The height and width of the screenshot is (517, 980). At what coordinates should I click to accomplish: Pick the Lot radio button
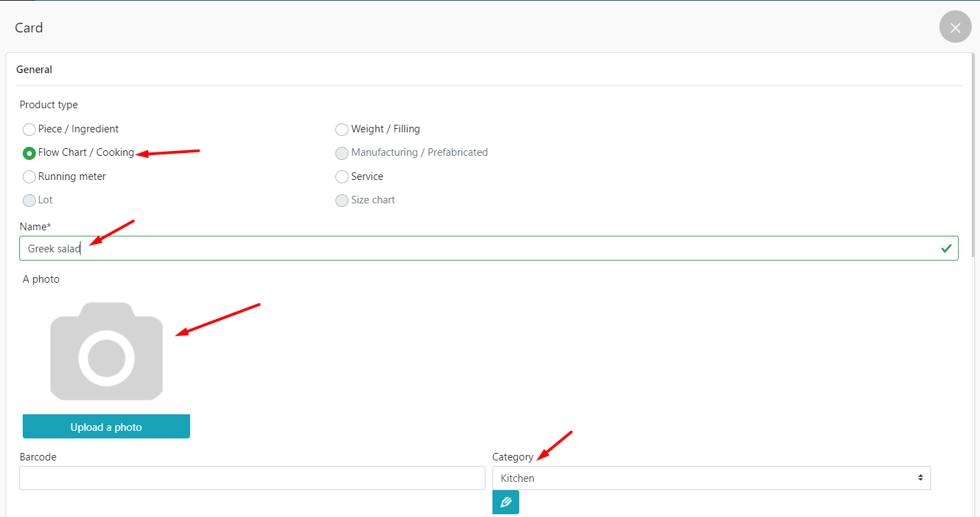(29, 201)
